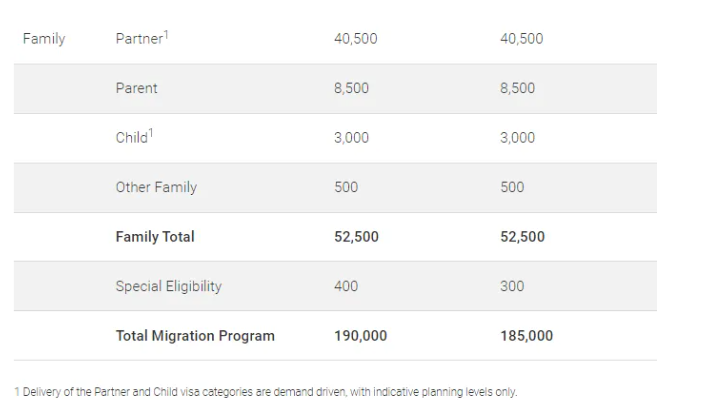Click the second 52,500 Family Total value
Viewport: 703px width, 400px height.
pyautogui.click(x=521, y=237)
